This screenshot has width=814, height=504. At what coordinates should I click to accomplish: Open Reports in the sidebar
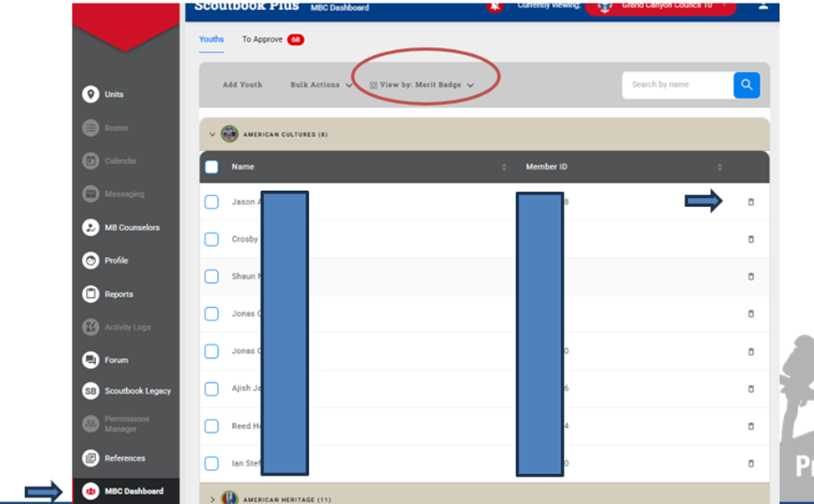click(x=108, y=294)
